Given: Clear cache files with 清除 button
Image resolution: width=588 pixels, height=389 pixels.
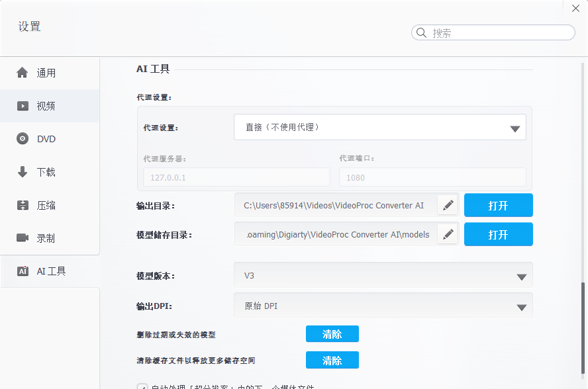Looking at the screenshot, I should pos(332,360).
